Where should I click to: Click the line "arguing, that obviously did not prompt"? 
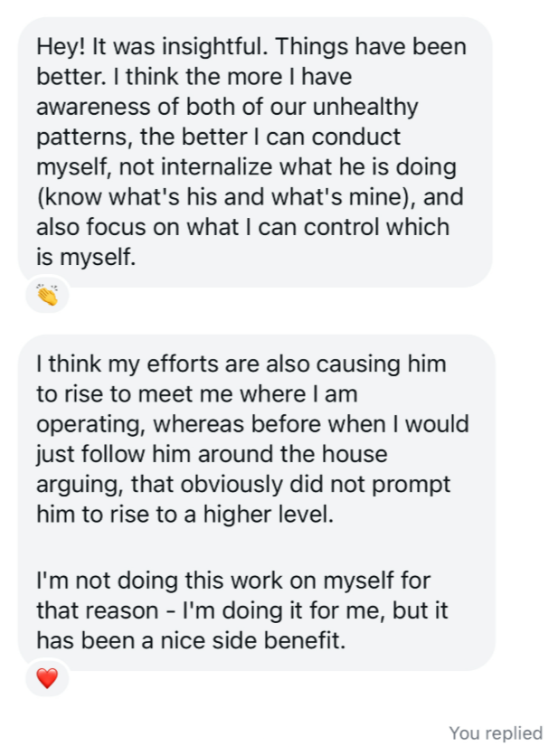point(242,484)
